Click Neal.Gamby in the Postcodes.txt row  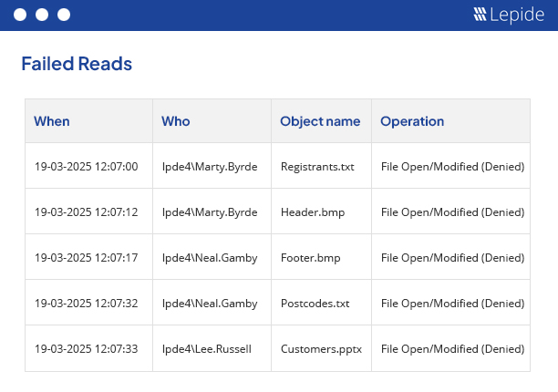tap(210, 304)
